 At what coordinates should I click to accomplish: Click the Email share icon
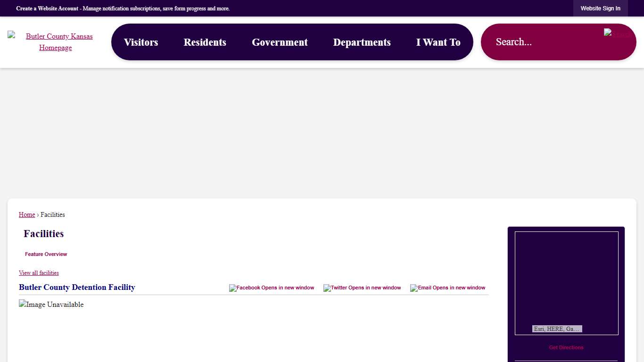click(x=447, y=288)
